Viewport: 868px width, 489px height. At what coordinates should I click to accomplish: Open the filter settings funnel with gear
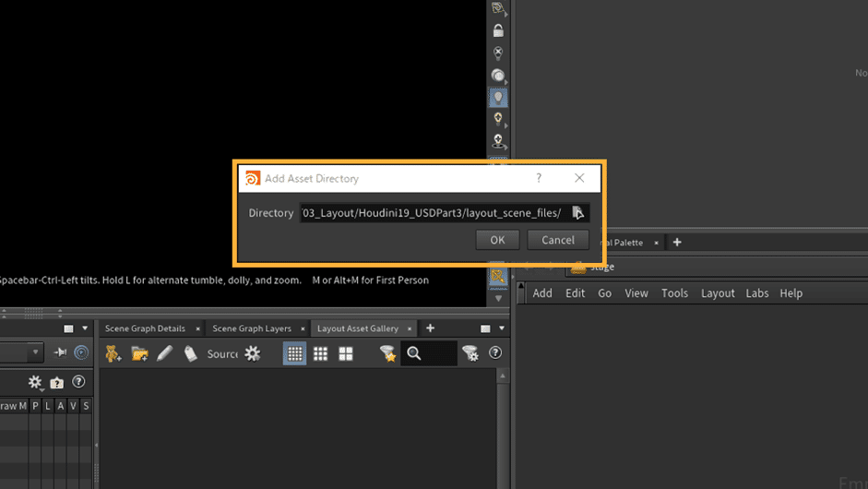tap(470, 353)
